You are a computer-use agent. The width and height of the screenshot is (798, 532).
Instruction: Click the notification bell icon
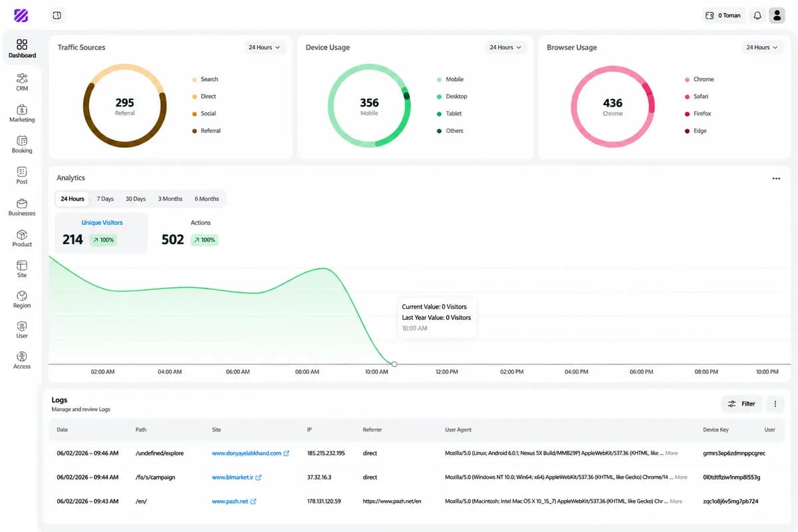coord(757,15)
